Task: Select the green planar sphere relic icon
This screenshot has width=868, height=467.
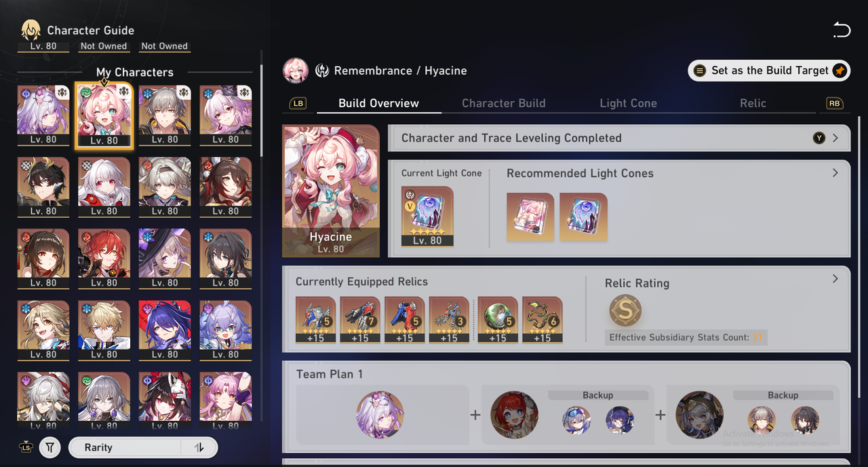Action: [x=498, y=320]
